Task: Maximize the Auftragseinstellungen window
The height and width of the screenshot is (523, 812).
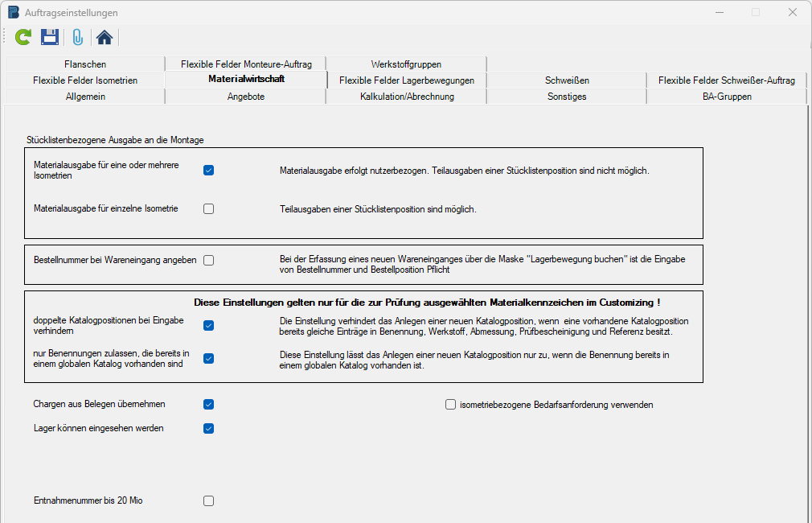Action: click(756, 12)
